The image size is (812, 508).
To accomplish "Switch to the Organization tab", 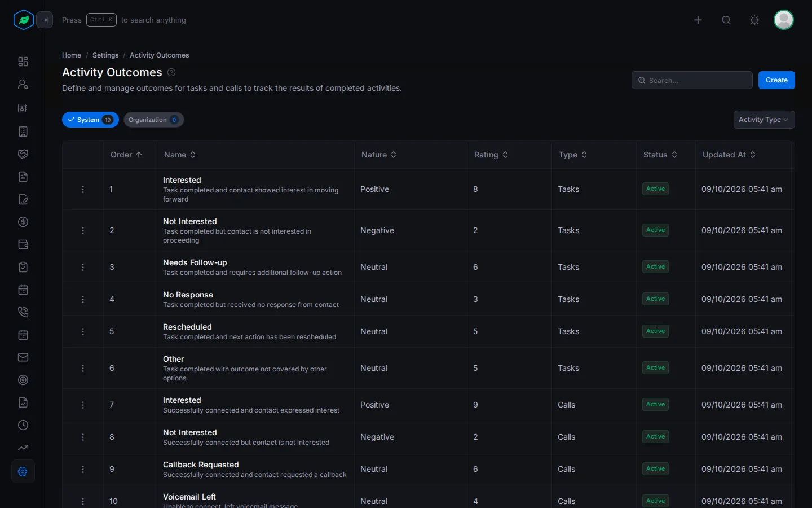I will coord(153,120).
